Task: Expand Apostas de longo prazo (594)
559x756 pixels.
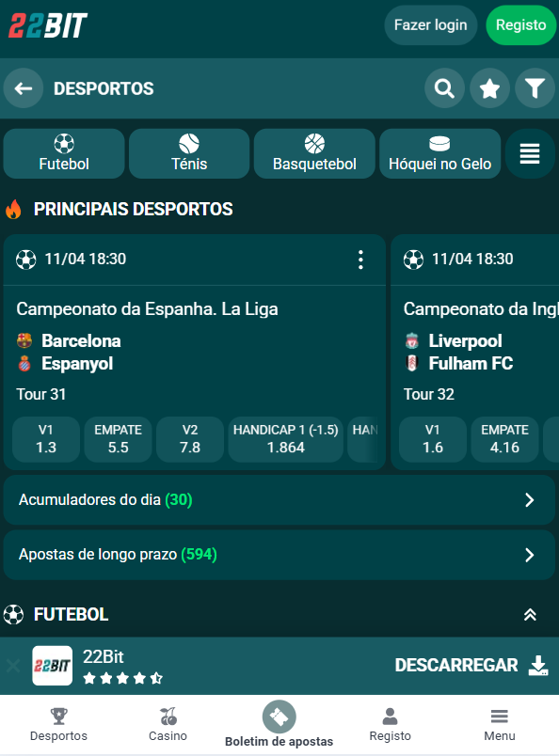Action: pyautogui.click(x=279, y=555)
